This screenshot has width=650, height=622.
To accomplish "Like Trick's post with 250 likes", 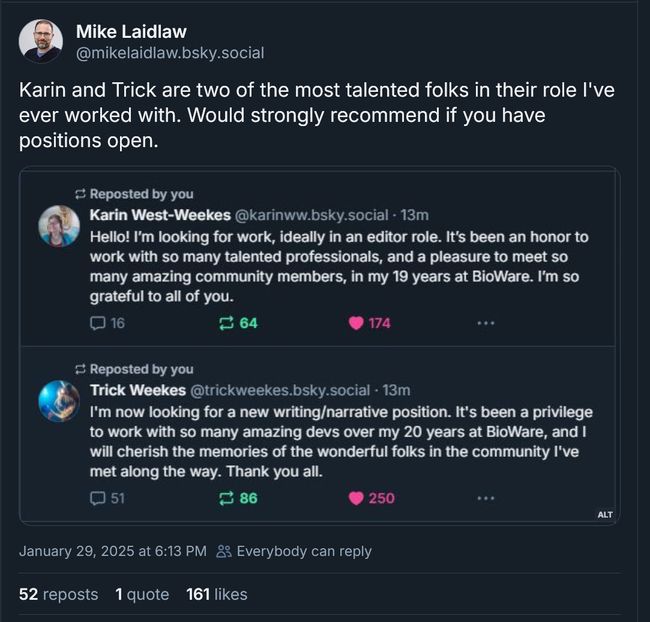I will [x=355, y=498].
